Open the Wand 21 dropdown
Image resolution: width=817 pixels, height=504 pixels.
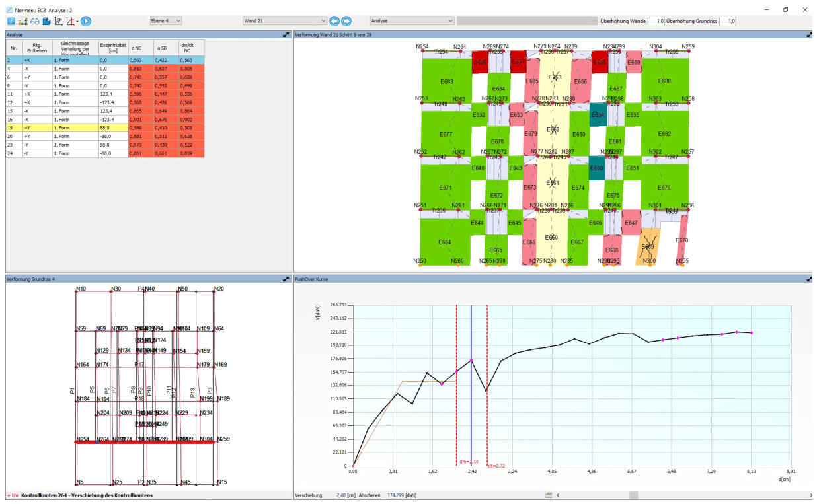[285, 21]
